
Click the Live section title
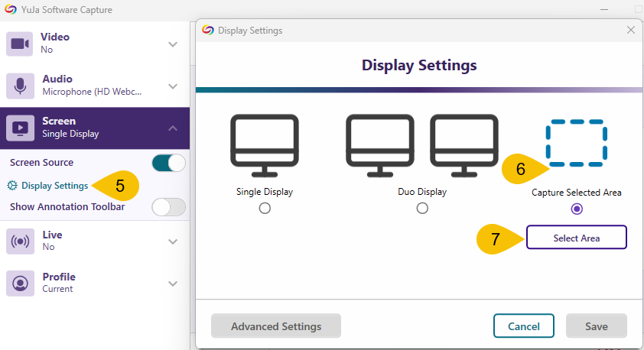(52, 235)
